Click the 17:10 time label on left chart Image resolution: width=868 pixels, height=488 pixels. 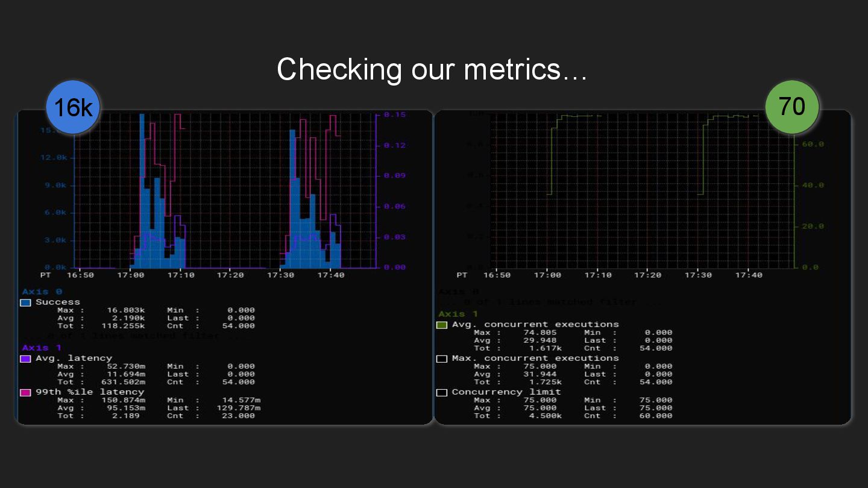click(x=180, y=275)
